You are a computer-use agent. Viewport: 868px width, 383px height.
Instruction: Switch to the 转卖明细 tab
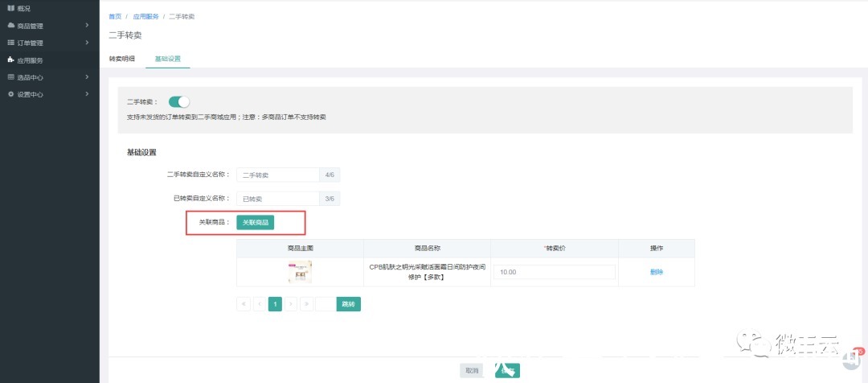click(122, 58)
